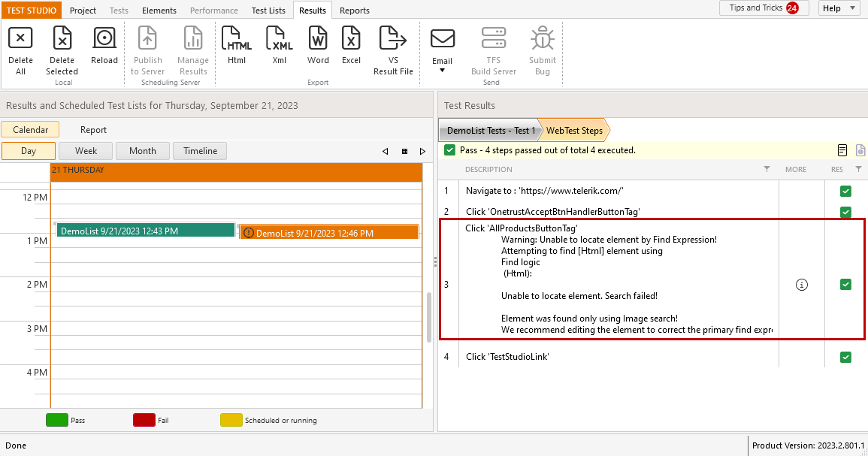Screen dimensions: 868x456
Task: Click result checkmark for Navigate step
Action: click(845, 191)
